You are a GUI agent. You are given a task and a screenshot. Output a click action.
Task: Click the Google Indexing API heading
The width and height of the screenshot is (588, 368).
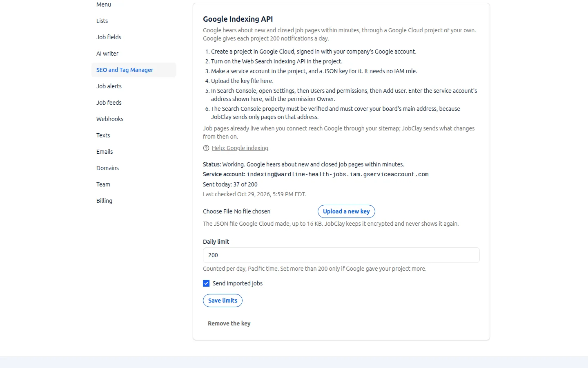(238, 19)
